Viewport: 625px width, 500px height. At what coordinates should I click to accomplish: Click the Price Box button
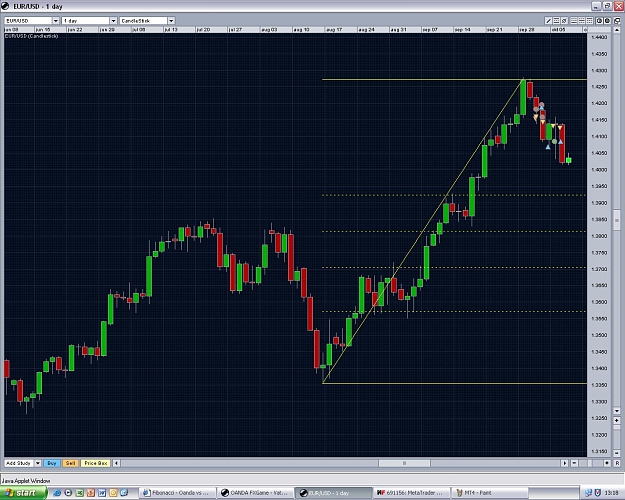96,463
